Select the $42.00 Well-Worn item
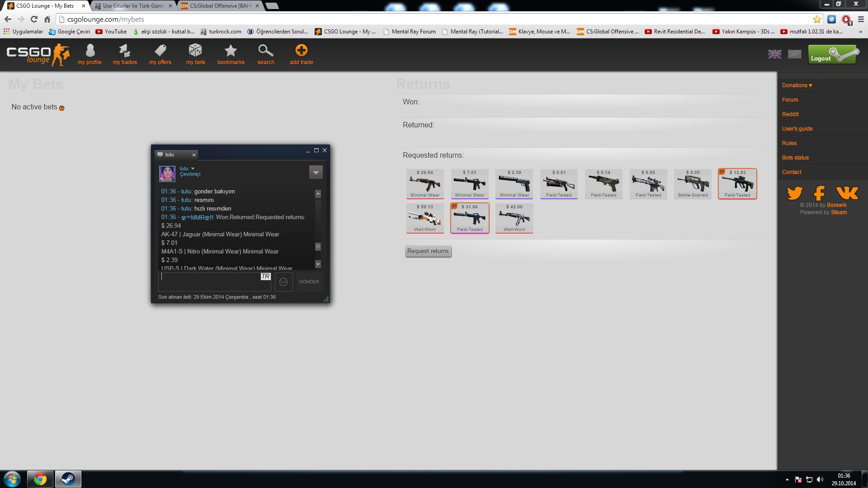Viewport: 868px width, 488px height. coord(514,218)
